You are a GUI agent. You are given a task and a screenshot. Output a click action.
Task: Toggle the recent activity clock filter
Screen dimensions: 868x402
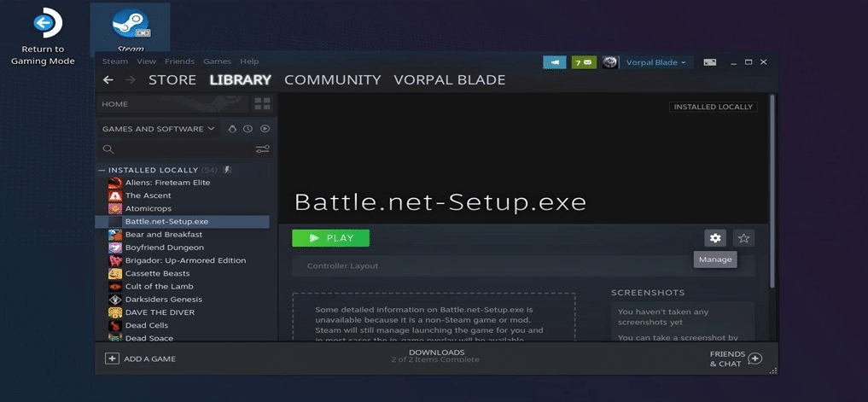pos(248,129)
